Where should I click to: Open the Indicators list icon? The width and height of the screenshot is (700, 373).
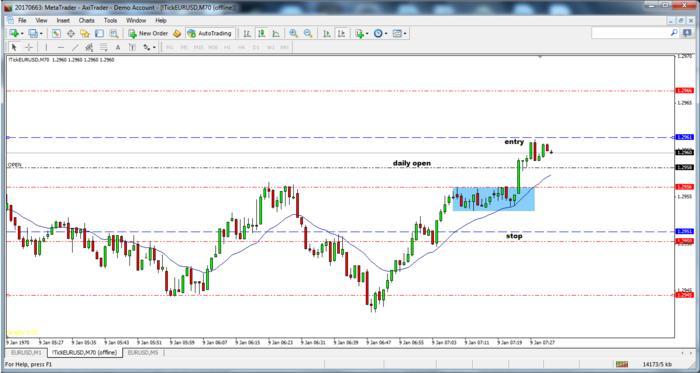point(359,33)
